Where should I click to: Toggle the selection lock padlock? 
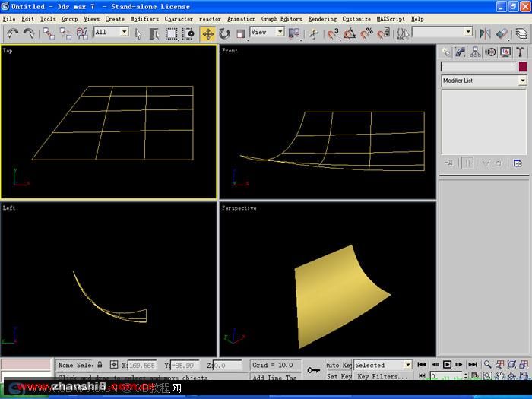pyautogui.click(x=100, y=365)
